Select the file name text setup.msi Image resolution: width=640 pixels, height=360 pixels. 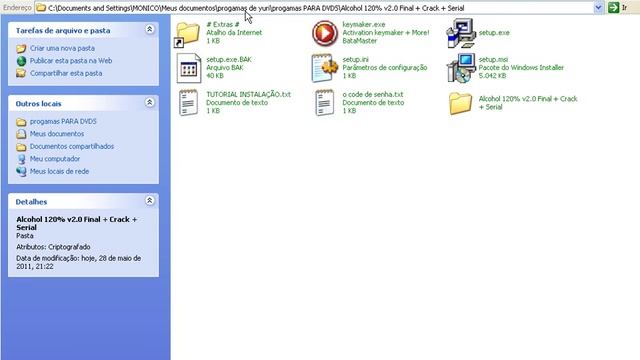point(493,60)
